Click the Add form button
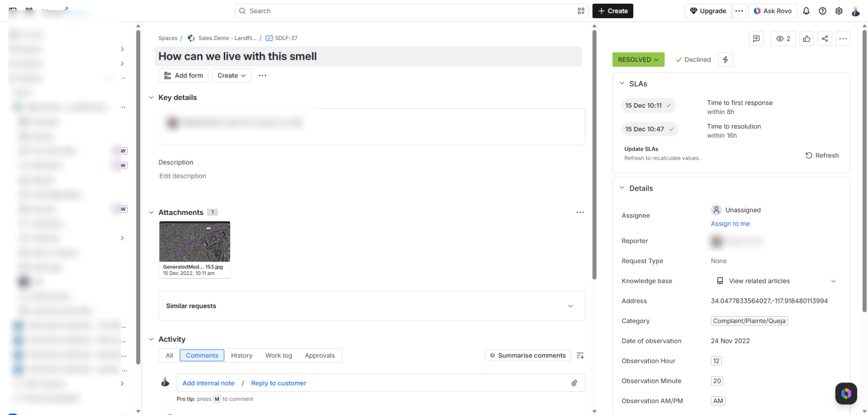This screenshot has width=868, height=415. pos(183,76)
